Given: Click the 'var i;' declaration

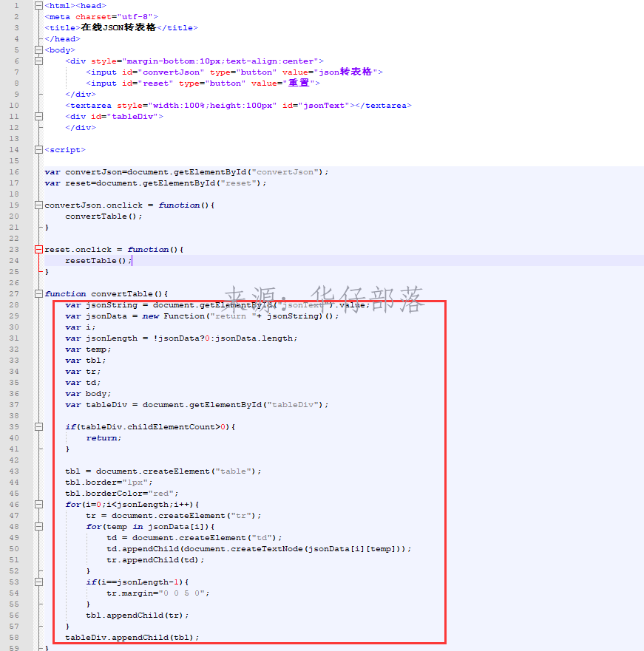Looking at the screenshot, I should pos(80,327).
